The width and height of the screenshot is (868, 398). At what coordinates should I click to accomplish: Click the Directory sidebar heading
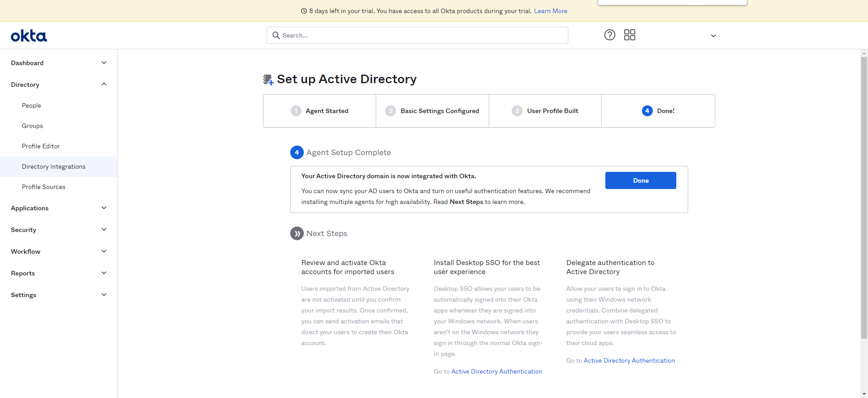[25, 85]
